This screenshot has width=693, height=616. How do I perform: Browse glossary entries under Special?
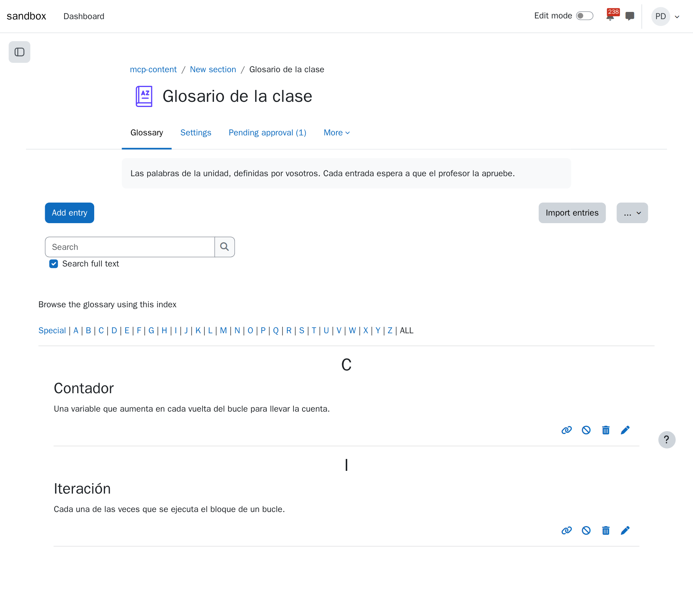52,331
